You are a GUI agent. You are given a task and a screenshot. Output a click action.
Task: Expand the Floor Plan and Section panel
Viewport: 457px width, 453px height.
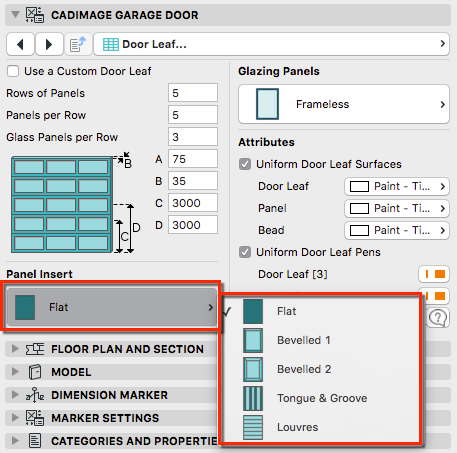15,349
